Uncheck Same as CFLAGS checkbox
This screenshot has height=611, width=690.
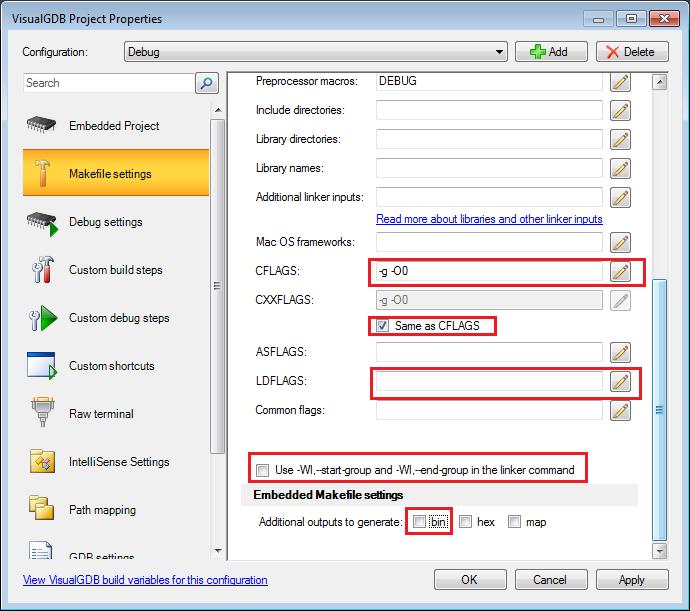(382, 326)
